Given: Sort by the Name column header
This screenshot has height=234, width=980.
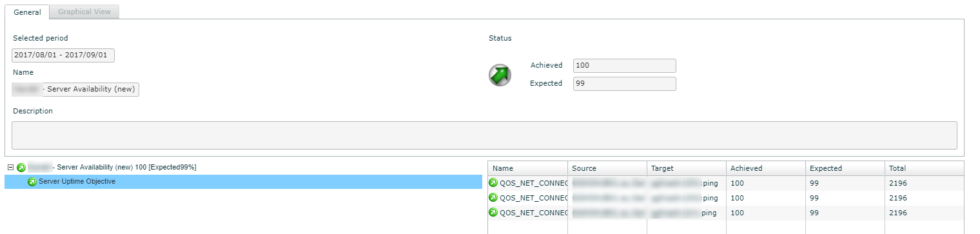Looking at the screenshot, I should (527, 168).
